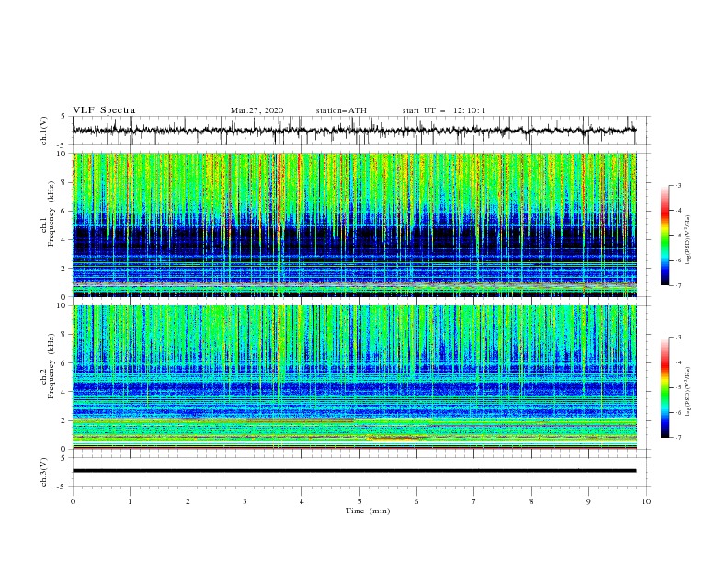Click inside the ch.2 spectrogram panel
Viewport: 728px width, 563px height.
(354, 377)
